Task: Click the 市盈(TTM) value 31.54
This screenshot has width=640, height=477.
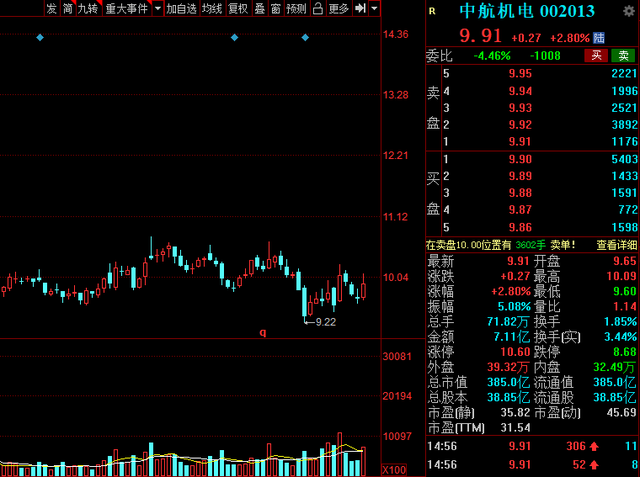Action: (516, 428)
